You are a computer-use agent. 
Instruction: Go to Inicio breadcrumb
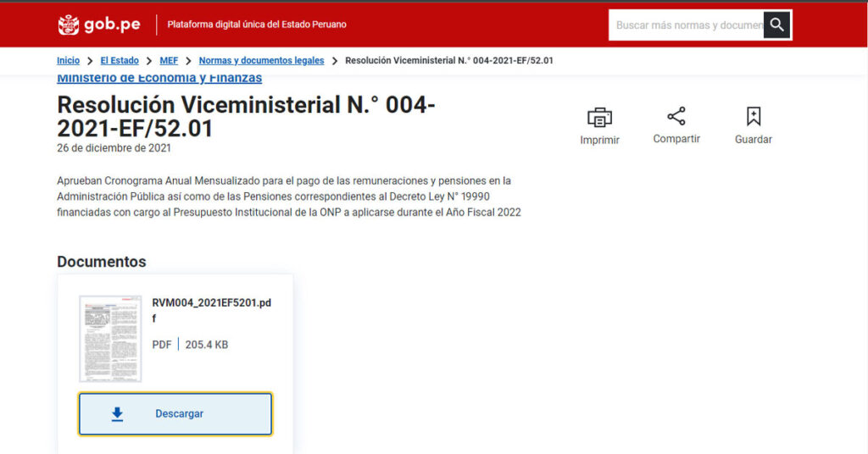(x=68, y=60)
